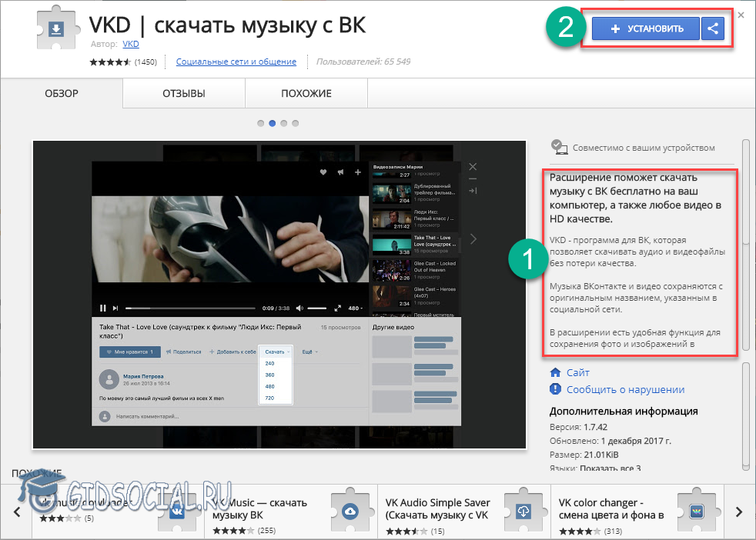Screen dimensions: 756x540
Task: Select the fourth screenshot carousel dot
Action: 296,123
